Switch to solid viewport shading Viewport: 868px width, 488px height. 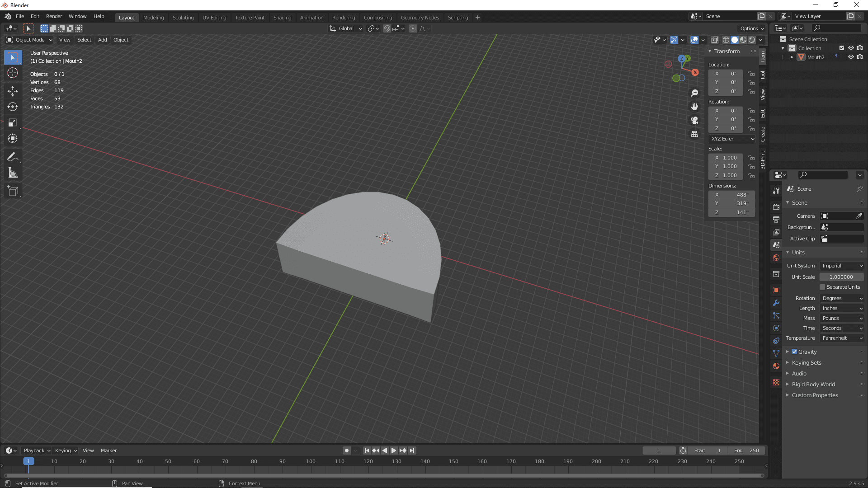click(735, 40)
